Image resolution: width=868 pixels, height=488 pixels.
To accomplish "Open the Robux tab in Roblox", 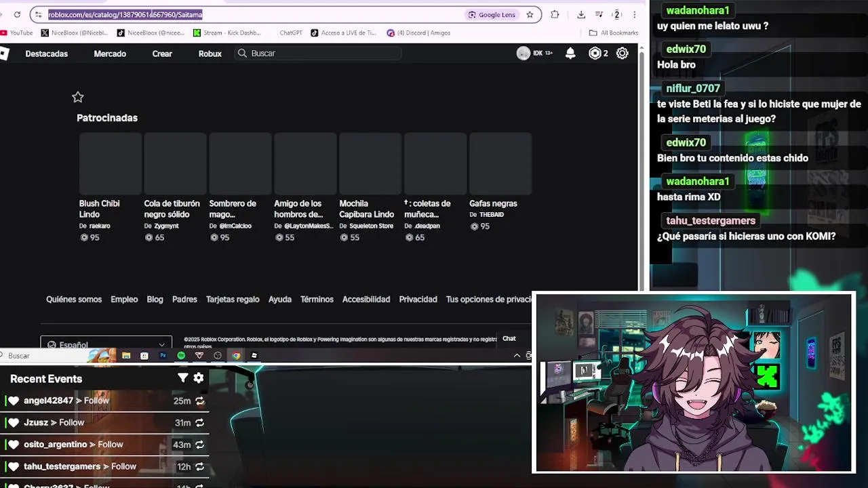I will coord(210,54).
